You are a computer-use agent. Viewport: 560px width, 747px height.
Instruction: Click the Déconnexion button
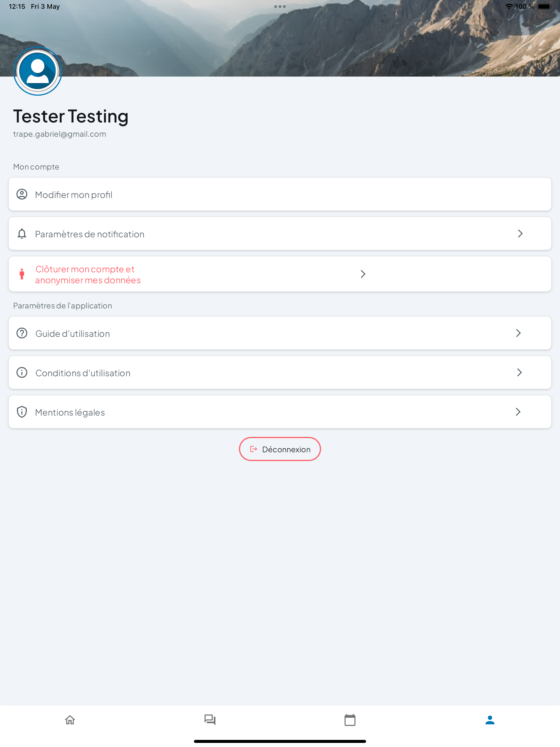(280, 449)
